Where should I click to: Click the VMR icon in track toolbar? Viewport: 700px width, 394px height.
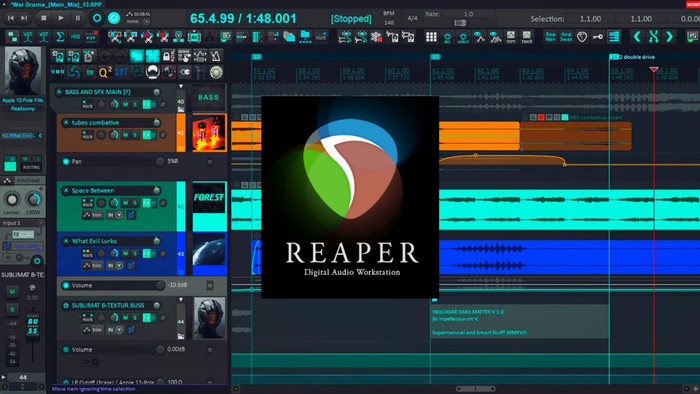58,72
